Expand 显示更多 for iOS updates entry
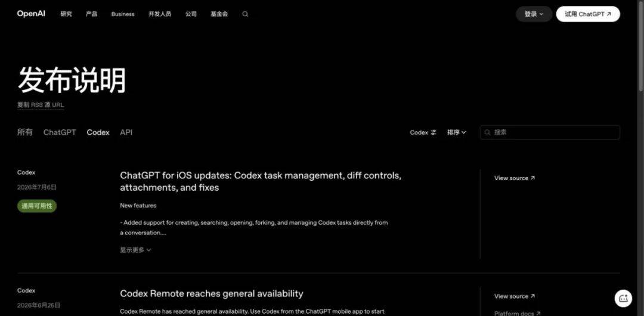 click(x=135, y=250)
